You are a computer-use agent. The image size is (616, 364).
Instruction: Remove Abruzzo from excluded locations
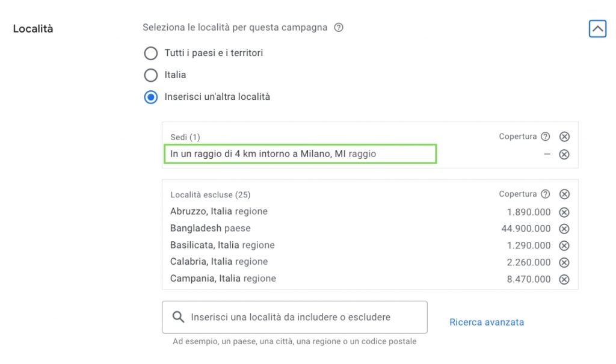[564, 212]
